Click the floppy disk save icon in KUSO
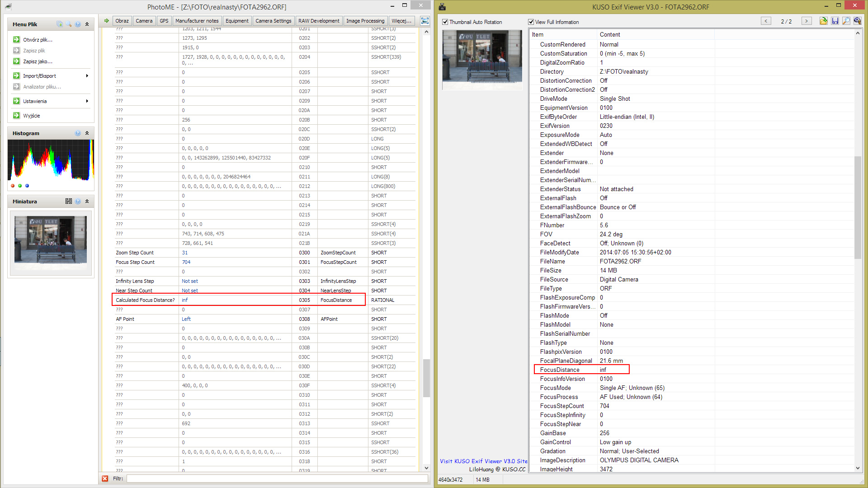The image size is (868, 488). coord(835,21)
